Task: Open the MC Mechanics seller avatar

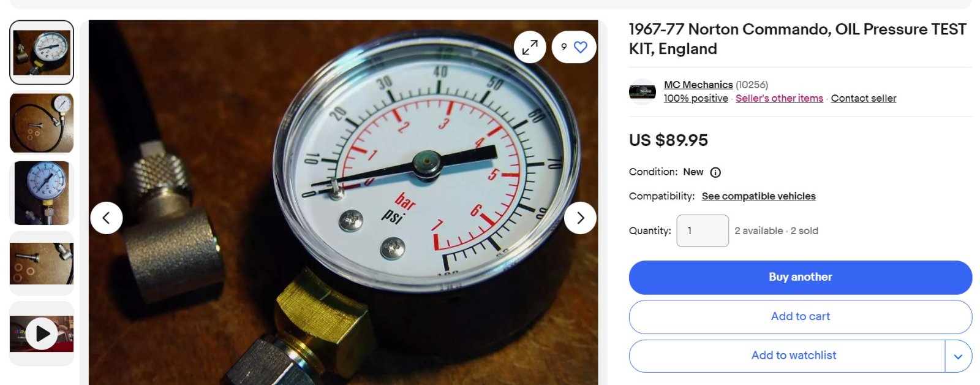Action: tap(643, 91)
